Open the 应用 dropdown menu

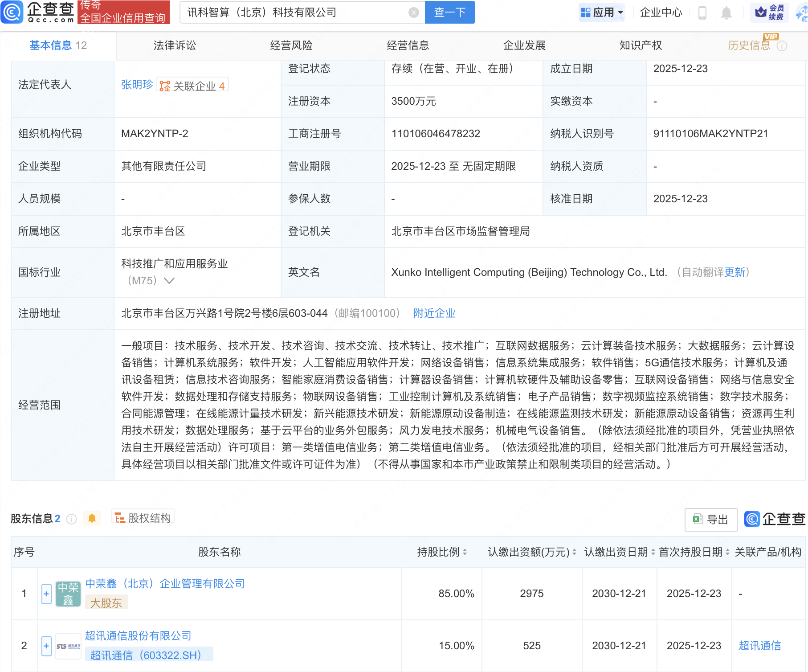(601, 12)
